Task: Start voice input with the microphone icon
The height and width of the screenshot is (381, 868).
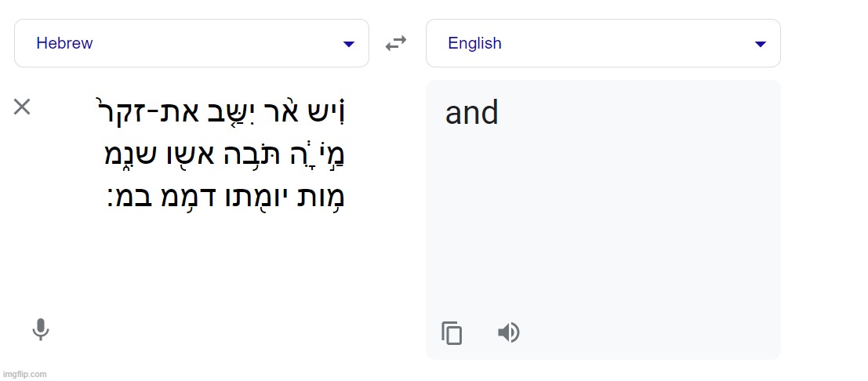Action: coord(41,329)
